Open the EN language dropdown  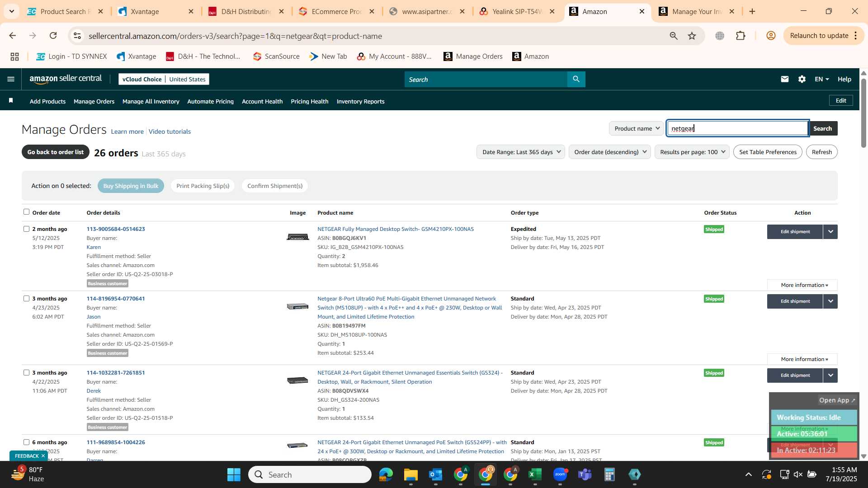(x=821, y=79)
